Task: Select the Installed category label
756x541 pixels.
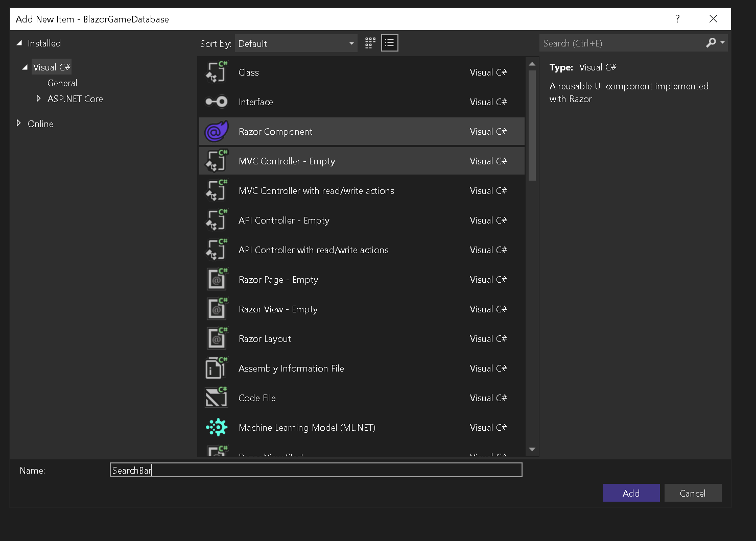Action: tap(44, 43)
